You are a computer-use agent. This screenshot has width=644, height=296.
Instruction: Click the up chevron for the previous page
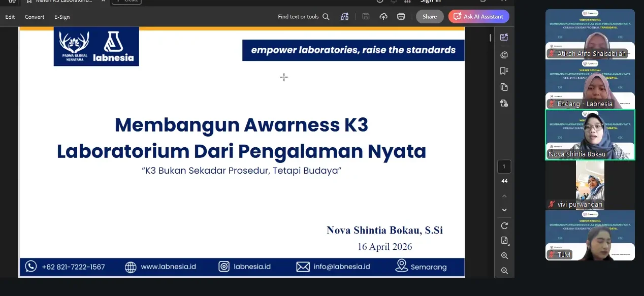[504, 196]
